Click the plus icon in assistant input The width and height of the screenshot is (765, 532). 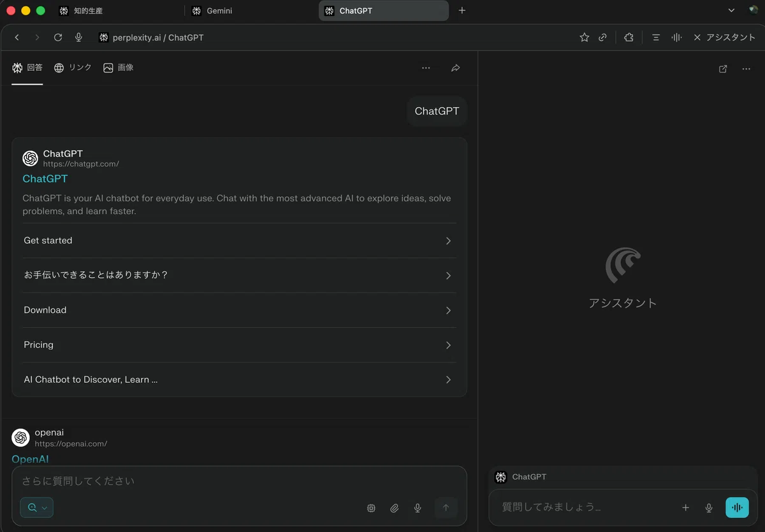(685, 508)
